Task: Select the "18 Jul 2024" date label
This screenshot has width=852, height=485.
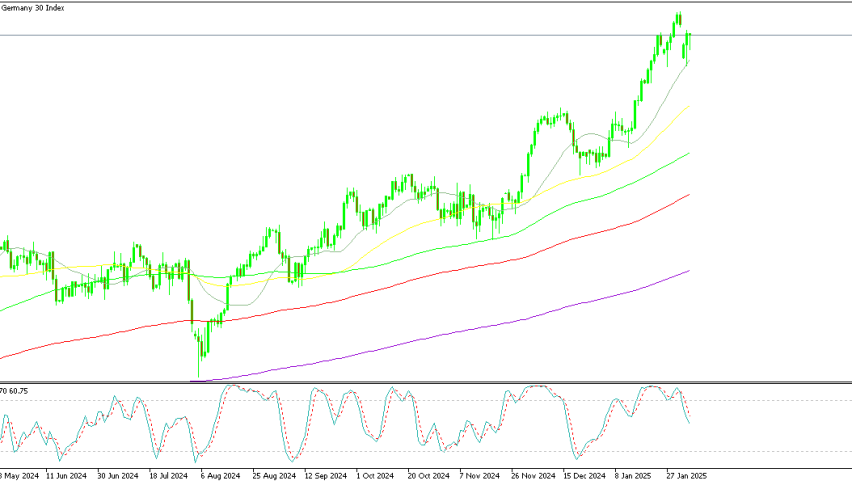Action: pos(168,476)
